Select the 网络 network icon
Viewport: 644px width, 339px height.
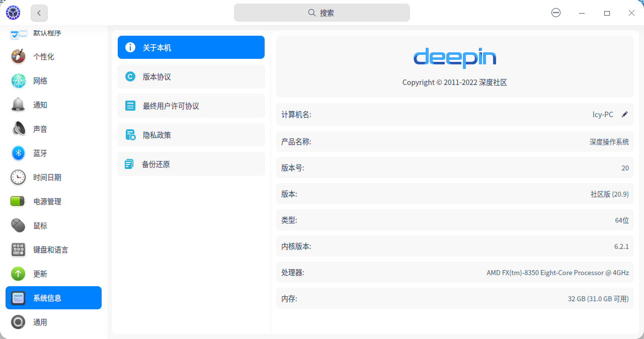(19, 81)
